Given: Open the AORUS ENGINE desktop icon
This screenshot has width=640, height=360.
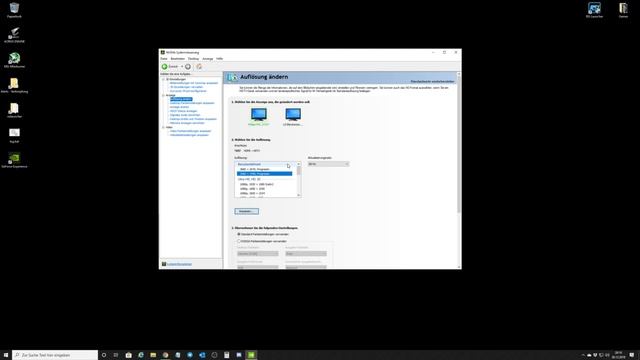Looking at the screenshot, I should coord(14,35).
